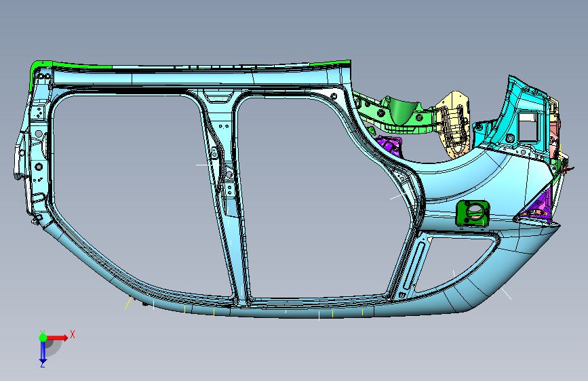The image size is (588, 381).
Task: Click the red X axis arrow of the triad
Action: [58, 338]
